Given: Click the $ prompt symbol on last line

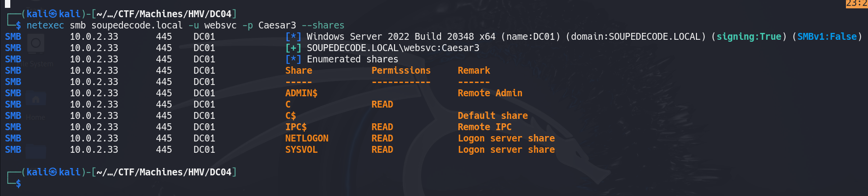Looking at the screenshot, I should tap(19, 184).
